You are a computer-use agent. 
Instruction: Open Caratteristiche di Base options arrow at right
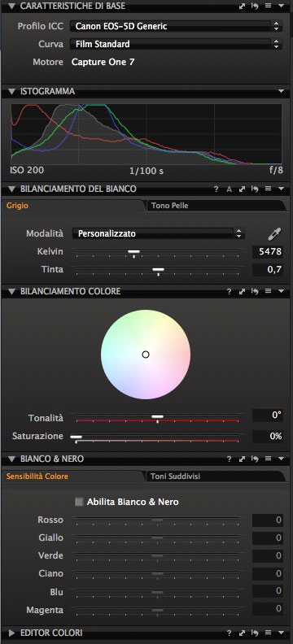pyautogui.click(x=281, y=6)
